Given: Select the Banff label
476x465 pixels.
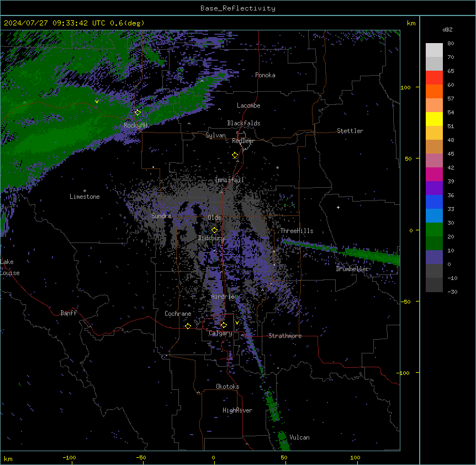Looking at the screenshot, I should click(68, 313).
